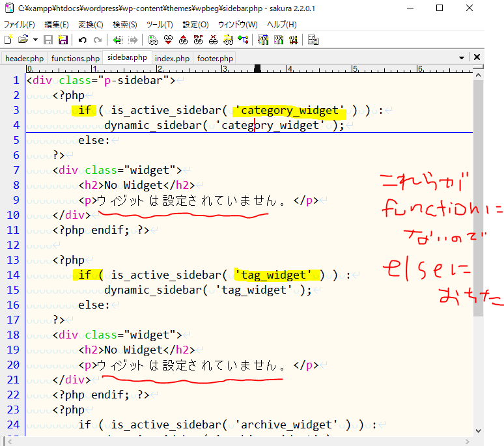Open type settings list icon
The height and width of the screenshot is (446, 504).
tap(263, 40)
